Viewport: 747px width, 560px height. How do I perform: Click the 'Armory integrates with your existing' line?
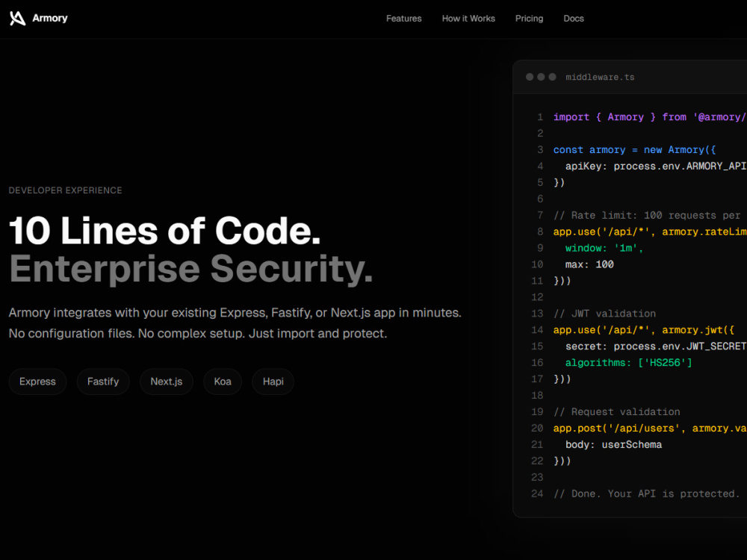pos(235,313)
